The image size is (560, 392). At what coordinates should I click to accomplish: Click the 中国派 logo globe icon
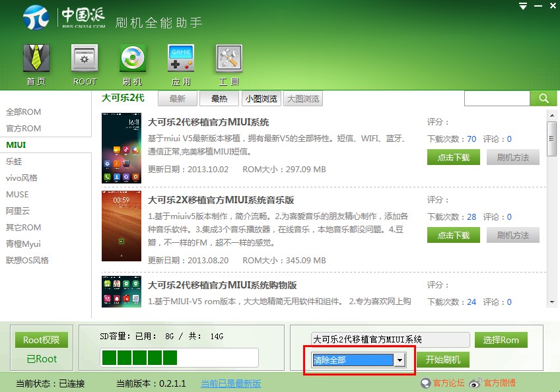[36, 17]
